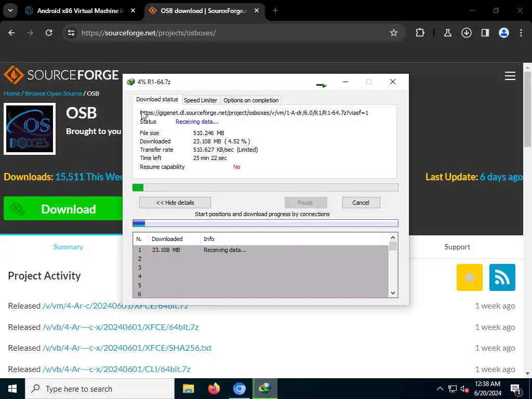Open Browse Open Source breadcrumb link
The image size is (532, 399).
[54, 94]
